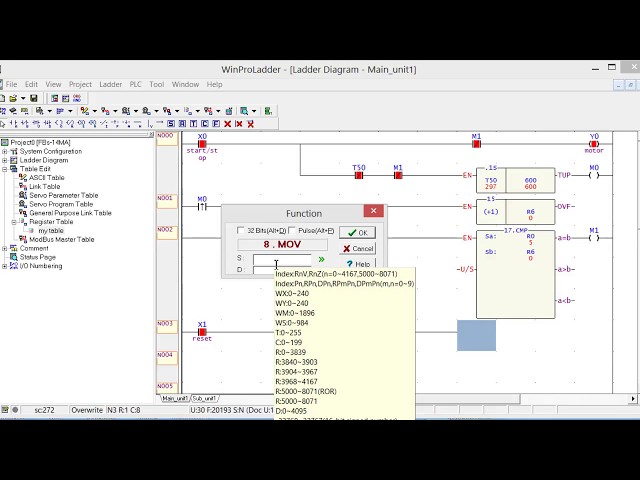Select General Purpose Link Table item
Image resolution: width=640 pixels, height=480 pixels.
pos(70,213)
